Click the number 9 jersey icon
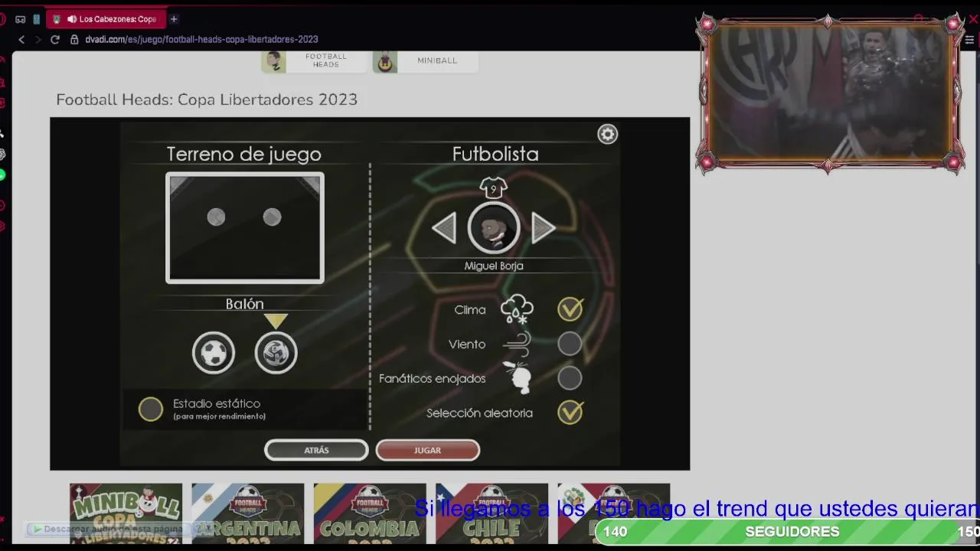 [493, 187]
